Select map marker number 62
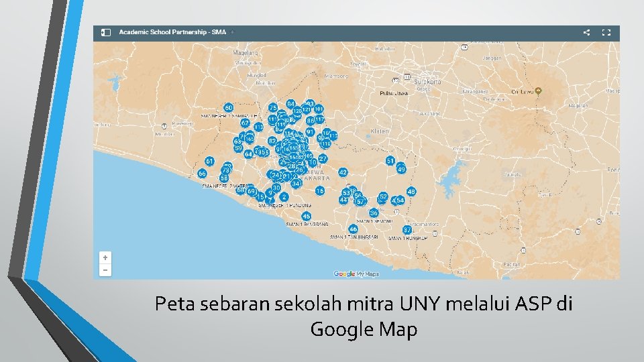Image resolution: width=644 pixels, height=362 pixels. (245, 123)
